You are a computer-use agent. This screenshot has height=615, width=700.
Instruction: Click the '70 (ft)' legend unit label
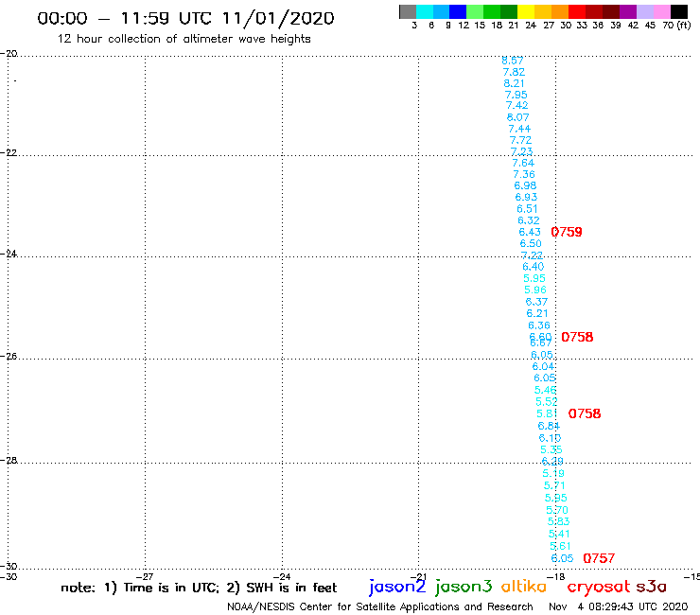676,25
